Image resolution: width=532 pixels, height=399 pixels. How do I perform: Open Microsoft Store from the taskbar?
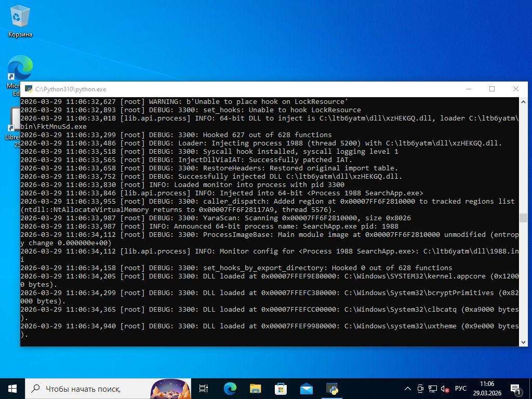pos(281,389)
